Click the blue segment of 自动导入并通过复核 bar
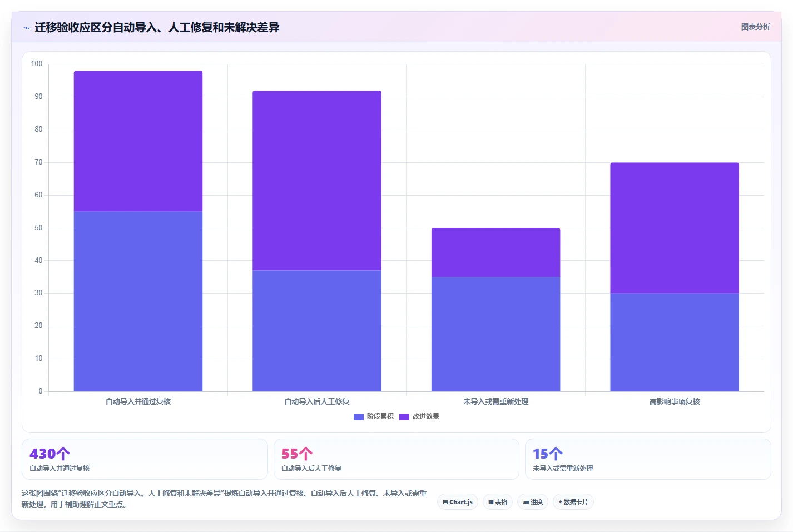 coord(138,301)
